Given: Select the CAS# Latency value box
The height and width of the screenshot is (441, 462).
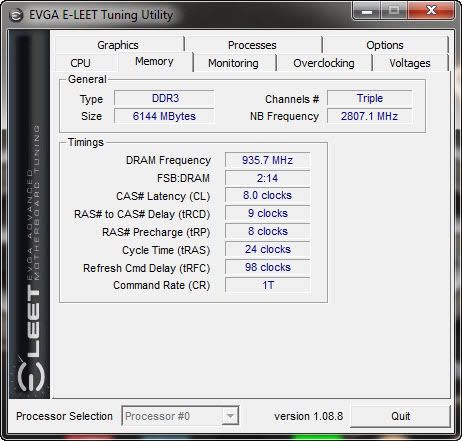Looking at the screenshot, I should 267,195.
